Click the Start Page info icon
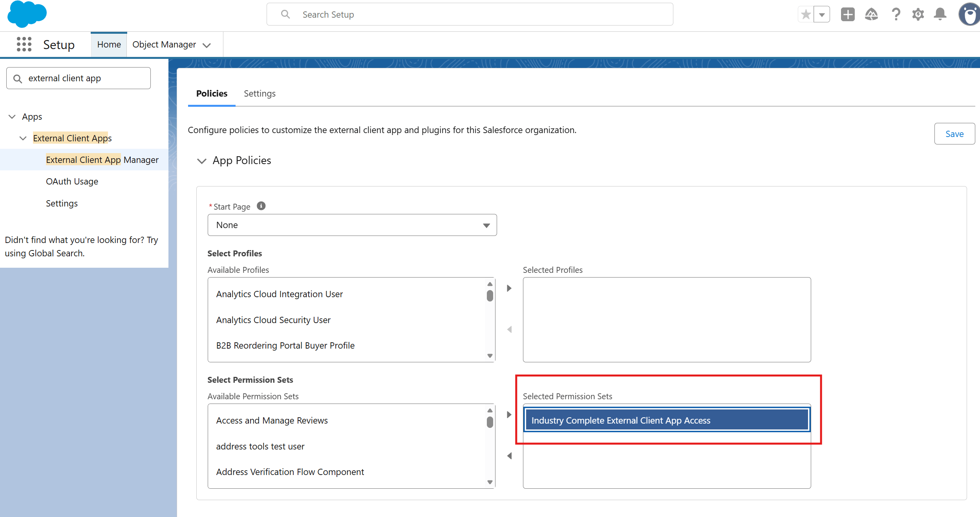The height and width of the screenshot is (517, 980). [x=261, y=206]
